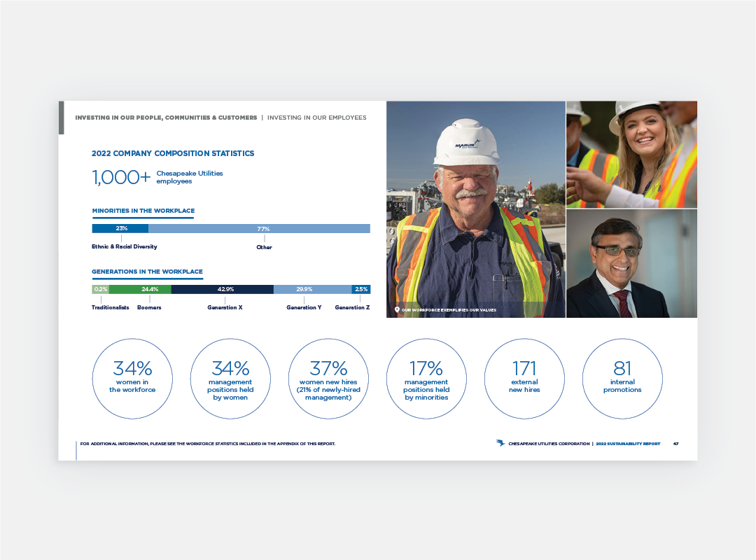Click the 'Ethnic & Racial Diversity' label

point(125,246)
